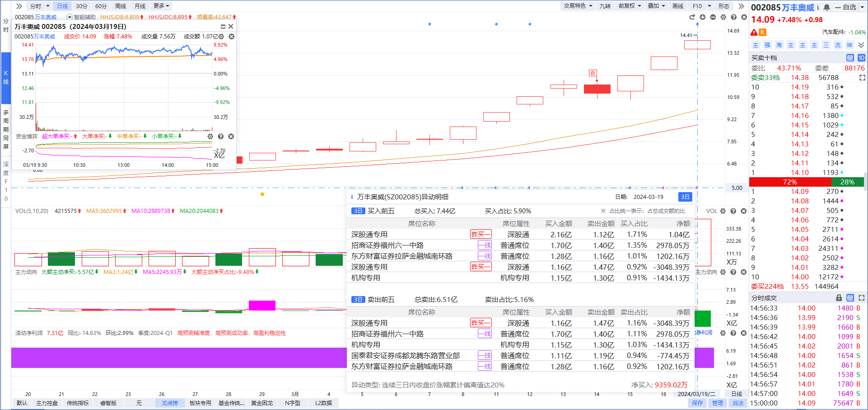Click the share arrow icon above the K-line chart
868x410 pixels.
tap(692, 17)
